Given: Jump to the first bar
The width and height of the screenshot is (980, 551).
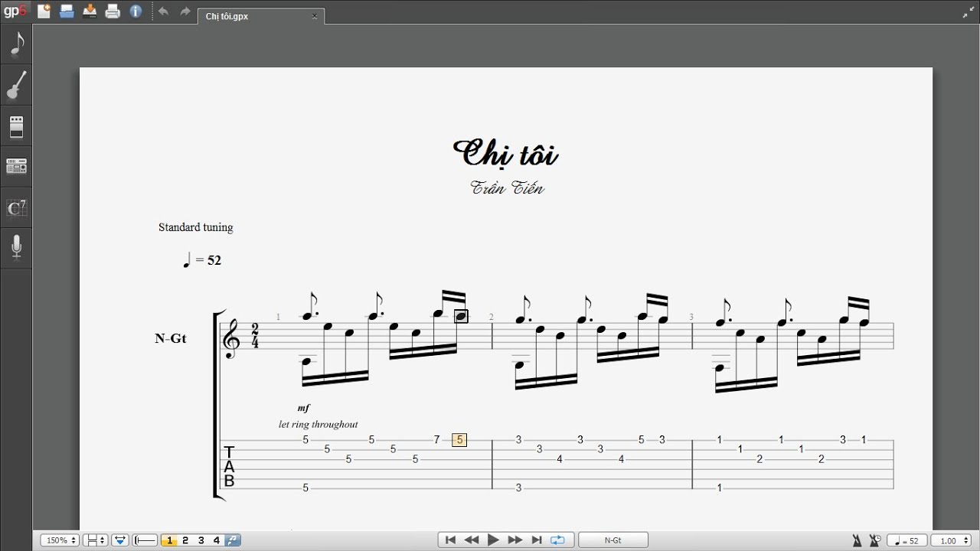Looking at the screenshot, I should coord(450,540).
